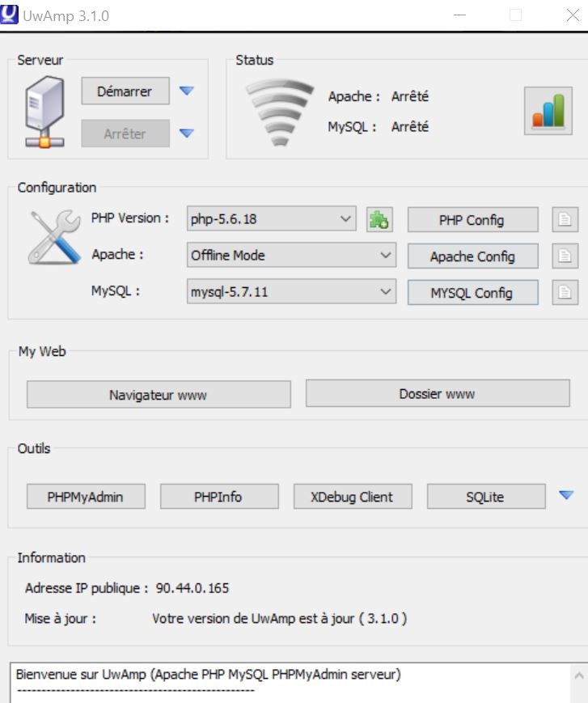Launch Navigateur www
Screen dimensions: 588x703
point(159,395)
